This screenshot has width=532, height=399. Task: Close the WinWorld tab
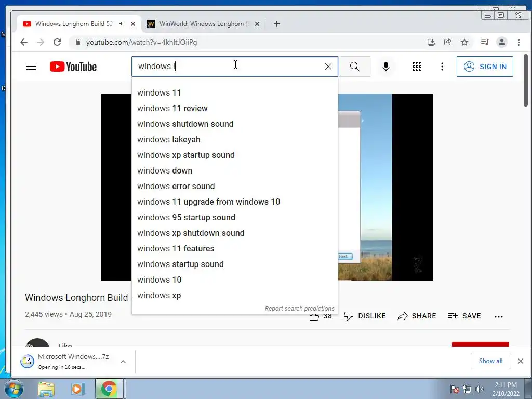click(x=257, y=24)
